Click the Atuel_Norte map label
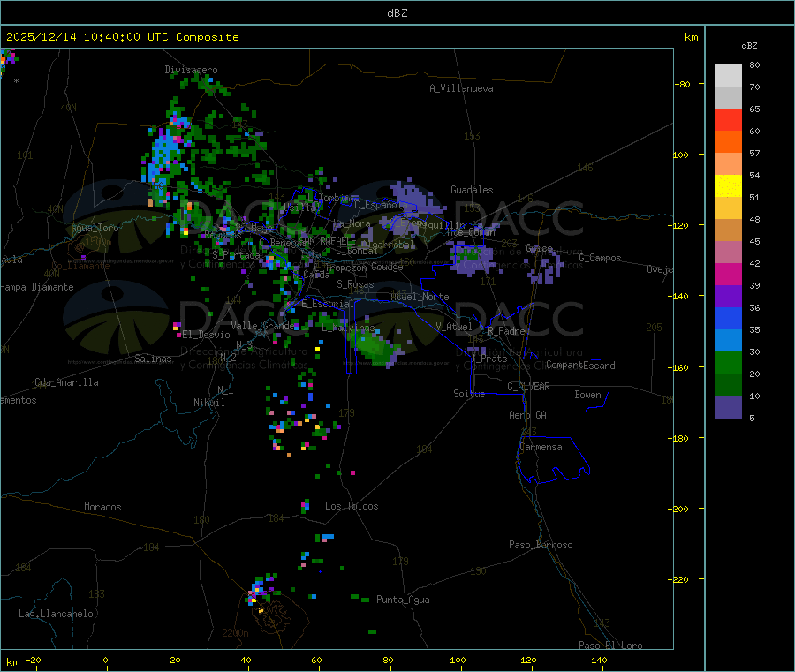This screenshot has height=672, width=795. point(420,297)
